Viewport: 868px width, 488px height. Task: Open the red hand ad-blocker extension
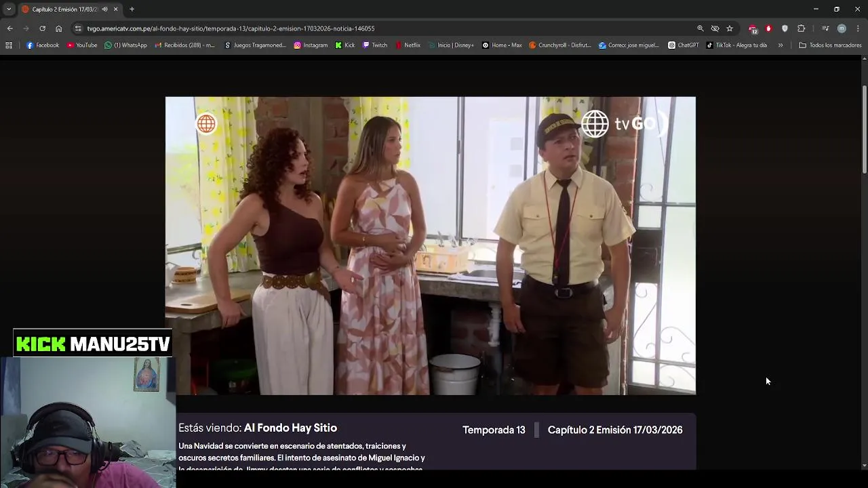(x=768, y=28)
